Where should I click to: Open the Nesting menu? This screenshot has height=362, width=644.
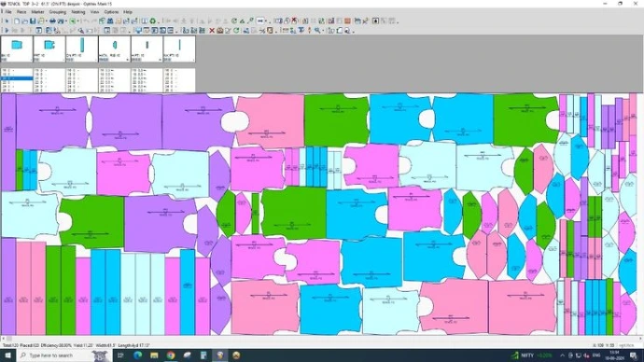pos(78,12)
